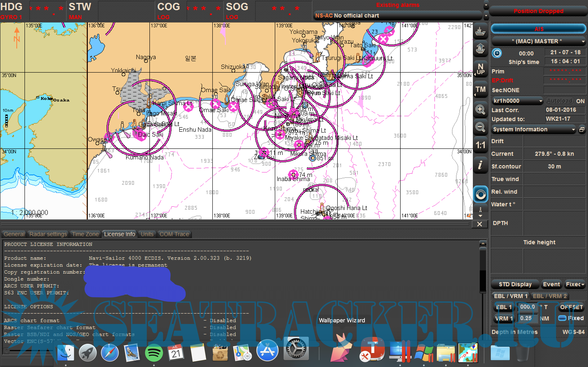Open the Time Zone tab
The image size is (588, 367).
[x=85, y=234]
